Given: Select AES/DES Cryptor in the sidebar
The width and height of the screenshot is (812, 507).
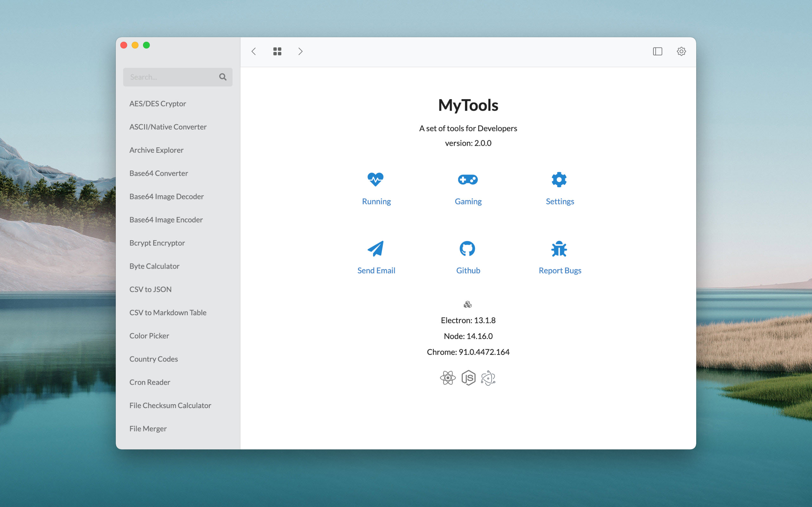Looking at the screenshot, I should click(158, 104).
